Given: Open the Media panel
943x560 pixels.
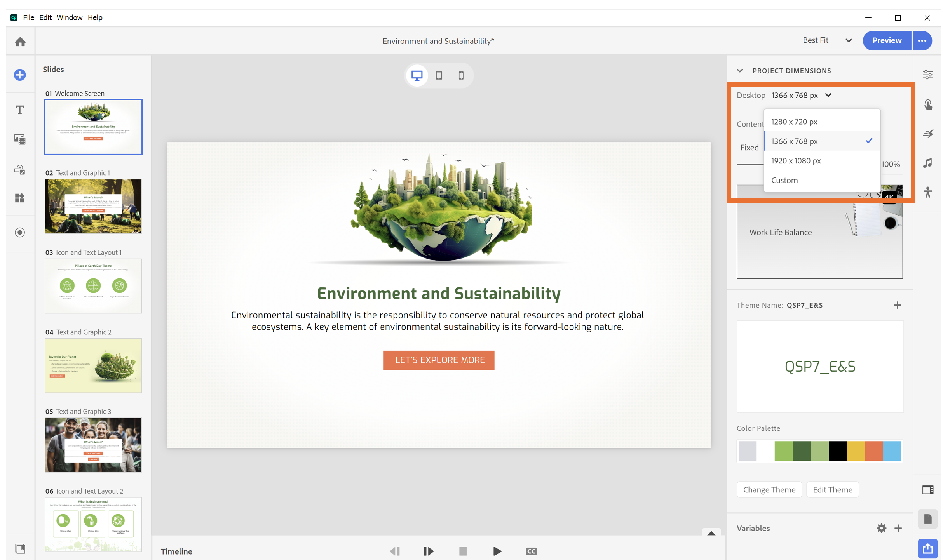Looking at the screenshot, I should point(19,139).
